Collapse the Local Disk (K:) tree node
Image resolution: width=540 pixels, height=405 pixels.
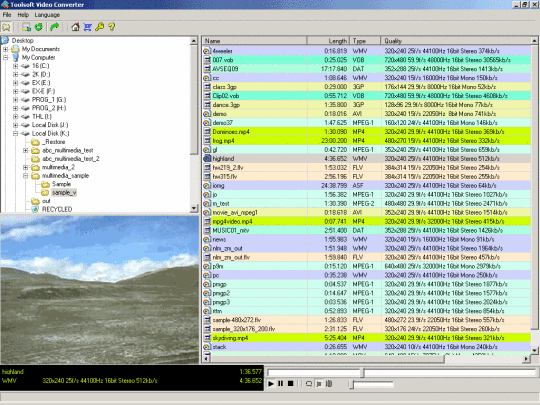pyautogui.click(x=15, y=133)
